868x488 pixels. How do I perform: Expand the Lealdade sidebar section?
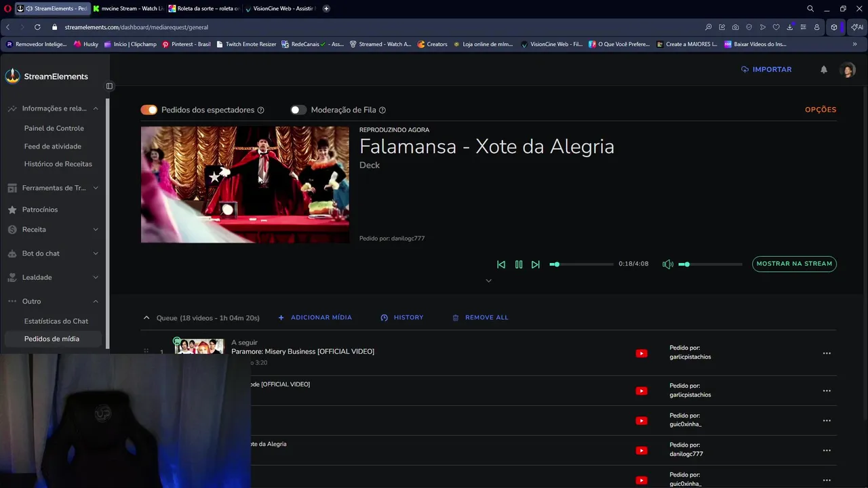tap(96, 277)
